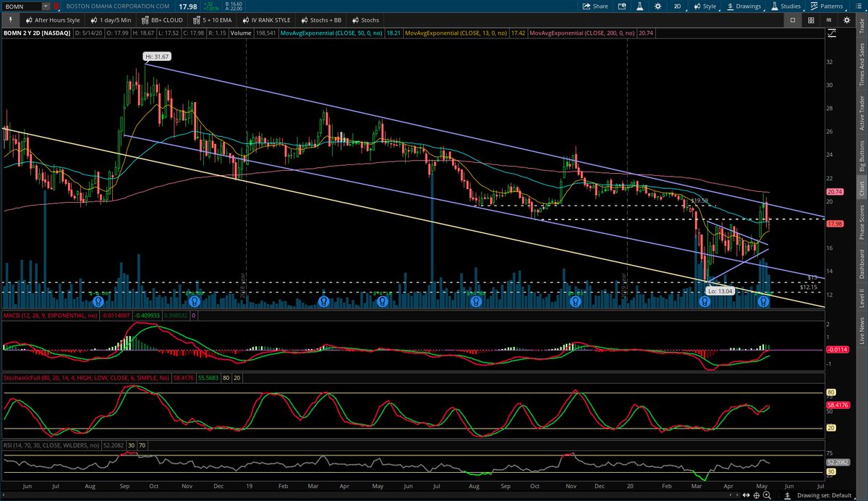
Task: Pin the chart style toolbar with the pin icon
Action: point(10,20)
